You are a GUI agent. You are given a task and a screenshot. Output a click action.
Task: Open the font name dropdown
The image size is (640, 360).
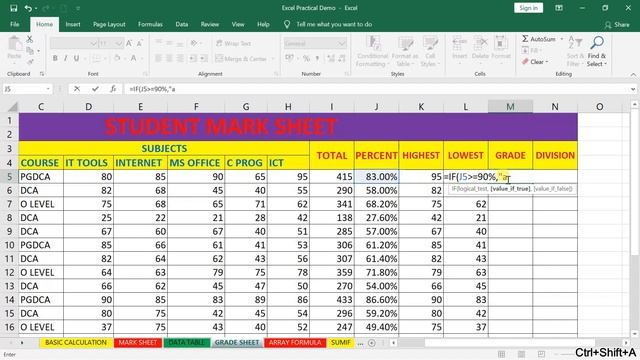pyautogui.click(x=93, y=43)
